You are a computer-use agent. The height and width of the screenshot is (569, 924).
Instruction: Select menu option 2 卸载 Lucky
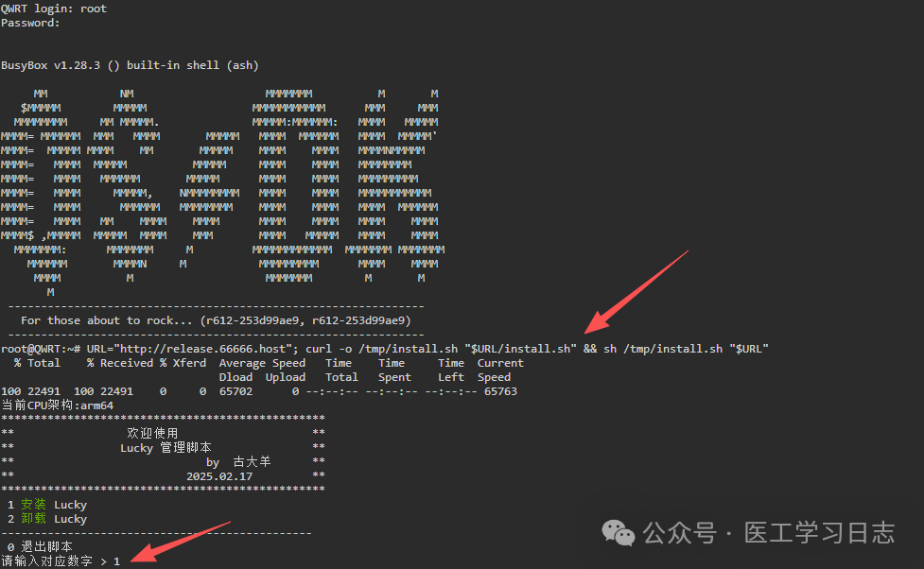tap(47, 519)
